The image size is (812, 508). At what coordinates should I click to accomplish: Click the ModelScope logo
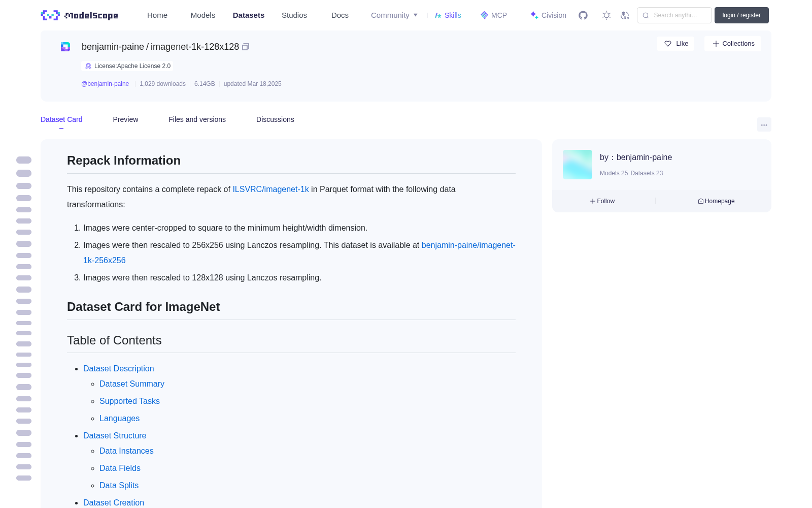pyautogui.click(x=79, y=15)
